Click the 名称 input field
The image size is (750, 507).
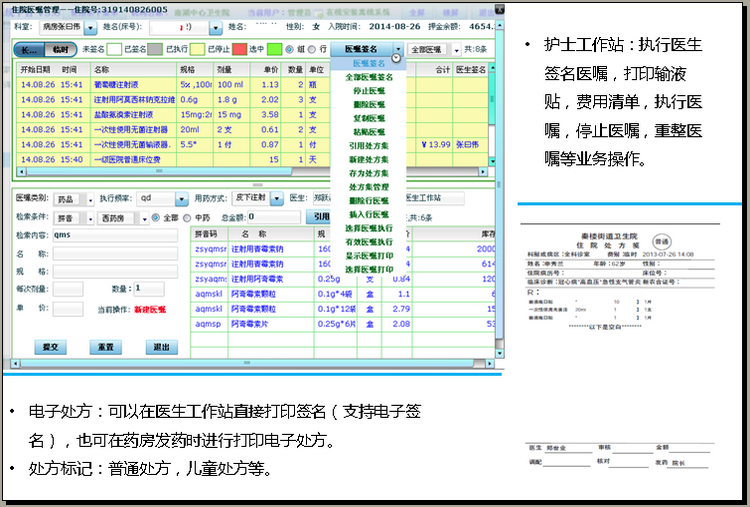click(x=115, y=254)
